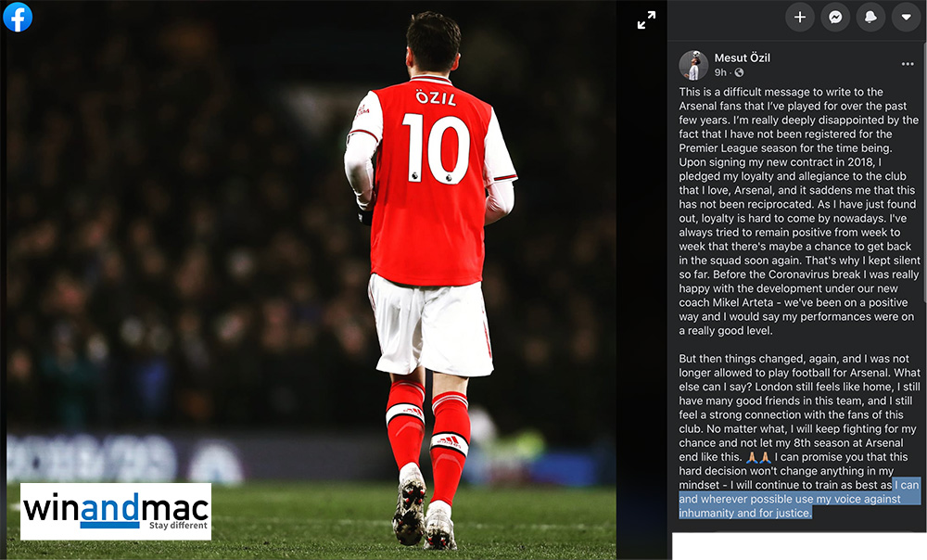Viewport: 927px width, 560px height.
Task: Click the 9h post timestamp
Action: point(720,72)
